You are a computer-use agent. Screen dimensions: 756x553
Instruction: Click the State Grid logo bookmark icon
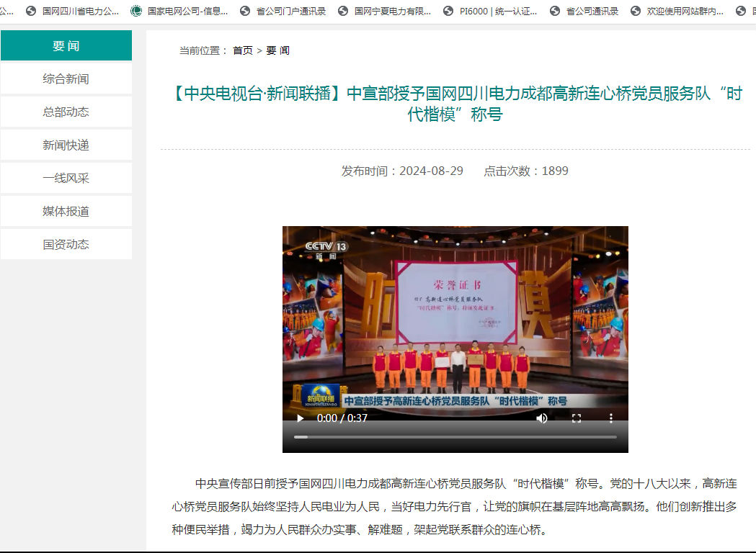pos(136,11)
